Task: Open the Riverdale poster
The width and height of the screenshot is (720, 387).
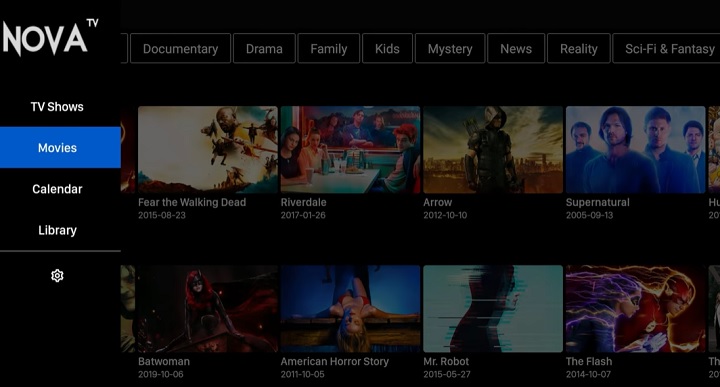Action: [350, 150]
